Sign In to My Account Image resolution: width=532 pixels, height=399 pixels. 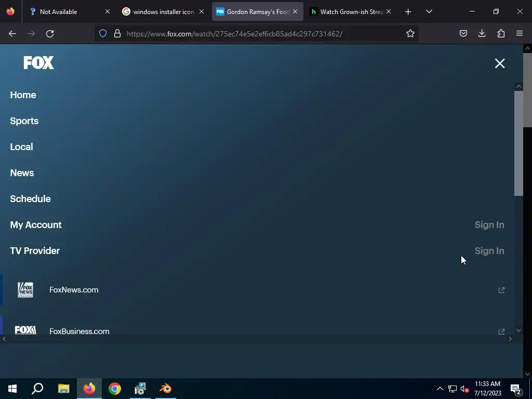point(489,225)
